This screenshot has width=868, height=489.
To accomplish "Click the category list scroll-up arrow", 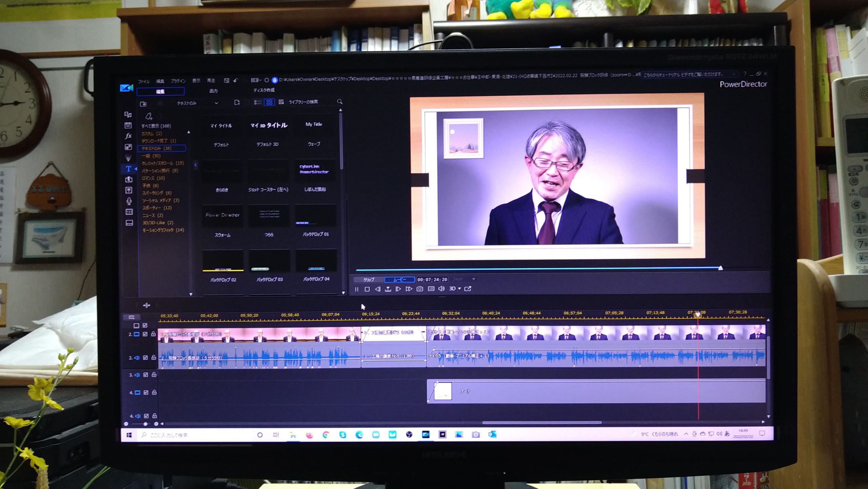I will (189, 132).
